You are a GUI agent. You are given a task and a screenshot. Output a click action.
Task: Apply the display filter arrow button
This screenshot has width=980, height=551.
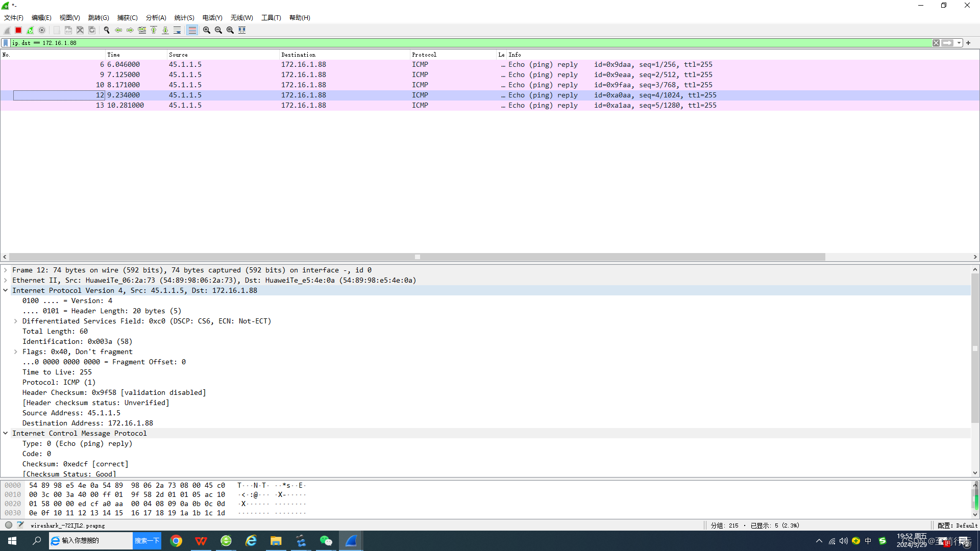click(948, 43)
